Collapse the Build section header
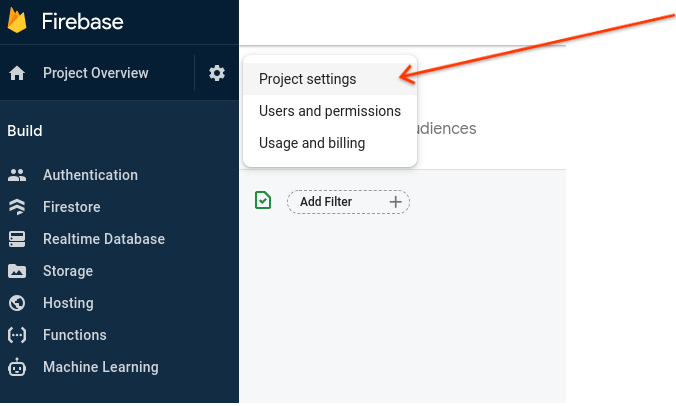This screenshot has height=406, width=676. (25, 131)
